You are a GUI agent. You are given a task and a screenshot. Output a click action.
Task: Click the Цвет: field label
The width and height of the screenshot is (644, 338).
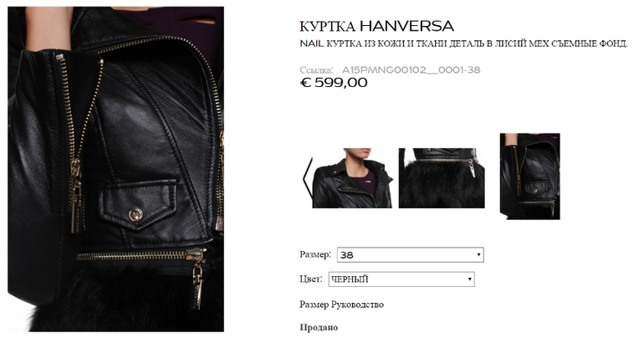pyautogui.click(x=311, y=279)
